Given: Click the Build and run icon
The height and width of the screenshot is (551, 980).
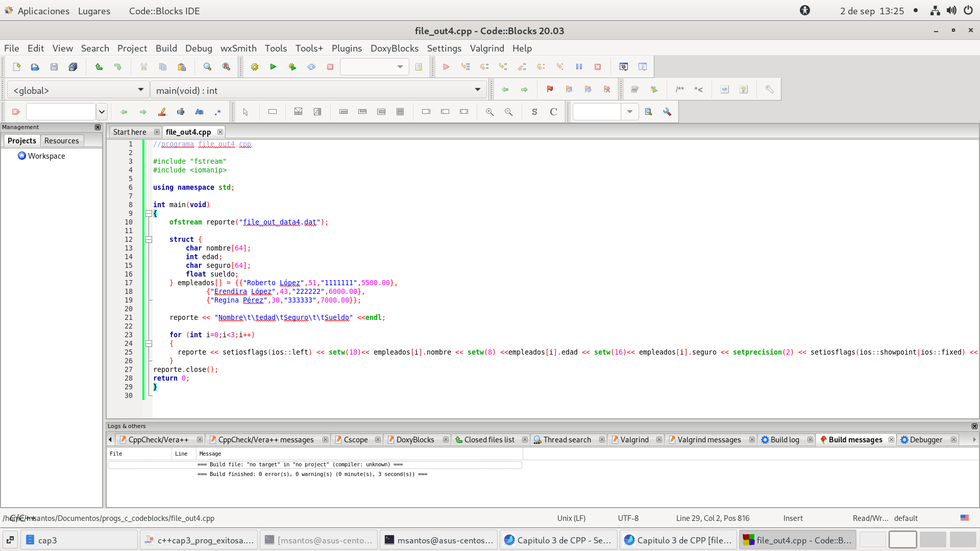Looking at the screenshot, I should coord(292,67).
